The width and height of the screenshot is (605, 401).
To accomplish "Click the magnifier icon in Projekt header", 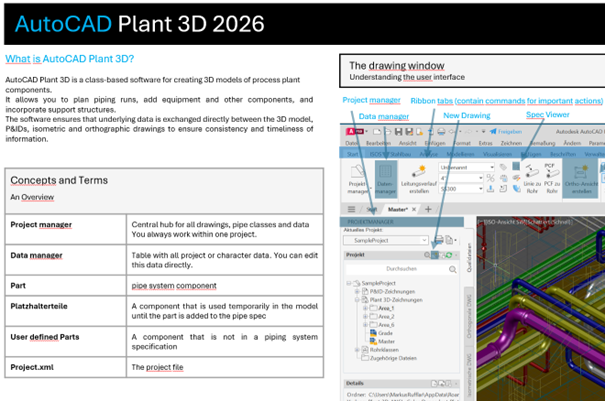I will [x=427, y=255].
